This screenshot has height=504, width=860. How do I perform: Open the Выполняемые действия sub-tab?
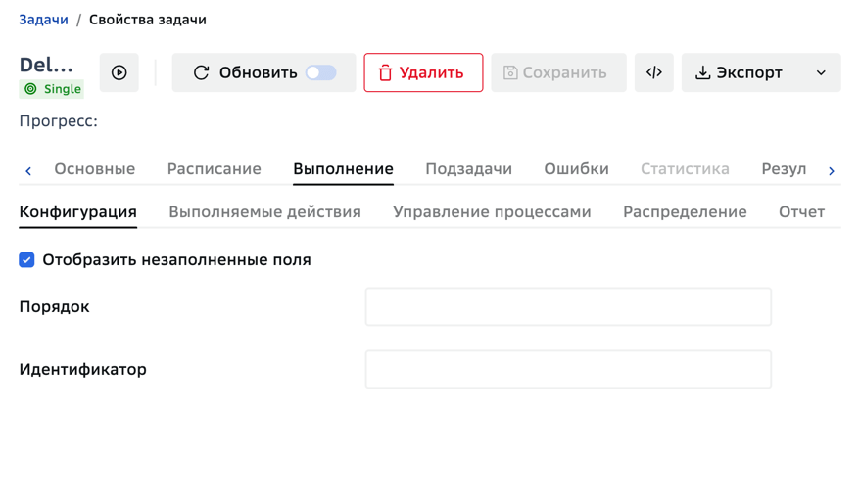[x=264, y=212]
